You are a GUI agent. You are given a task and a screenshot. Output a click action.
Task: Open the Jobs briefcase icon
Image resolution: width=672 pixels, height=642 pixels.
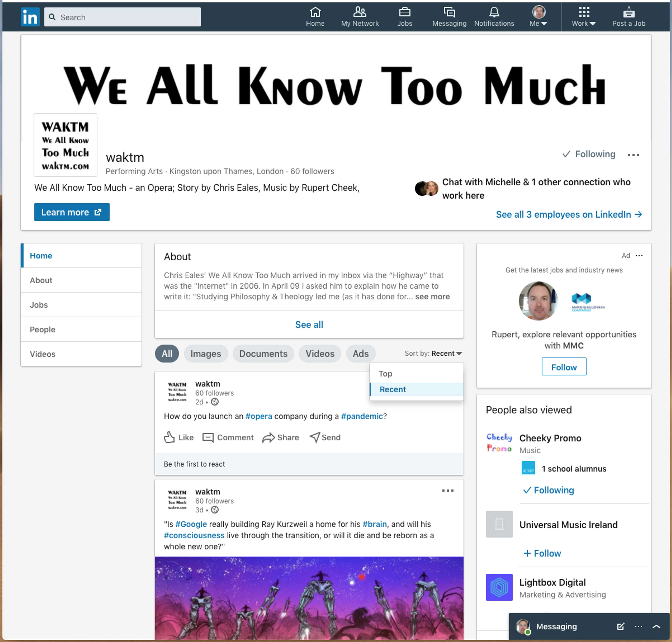tap(404, 17)
